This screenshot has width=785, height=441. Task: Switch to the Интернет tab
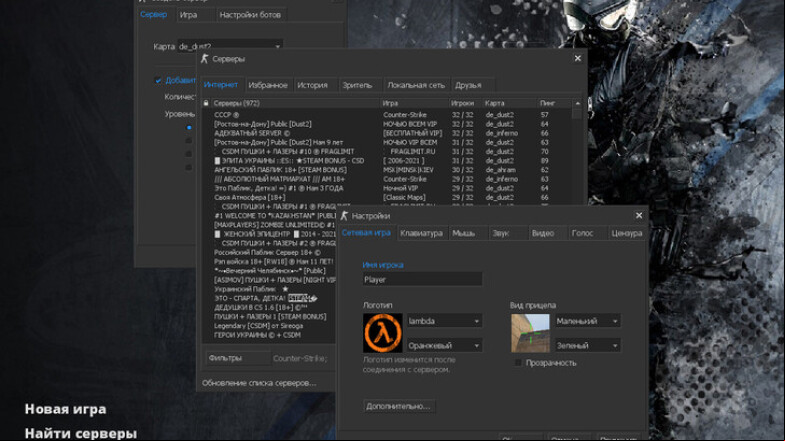pos(221,85)
